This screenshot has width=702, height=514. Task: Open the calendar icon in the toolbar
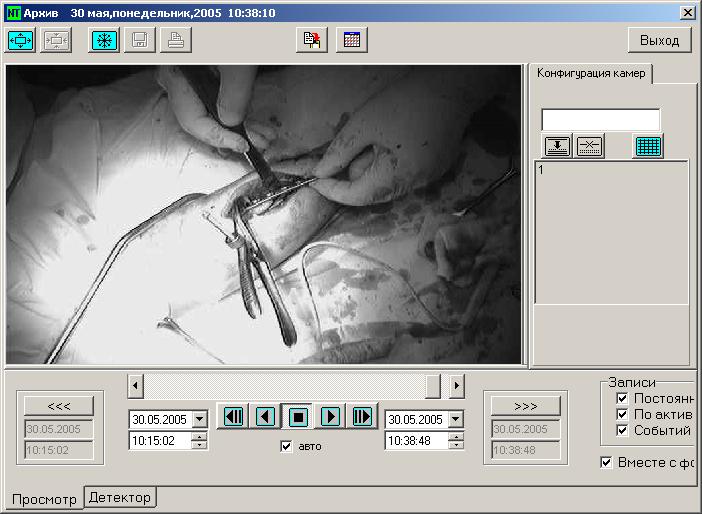[x=352, y=40]
